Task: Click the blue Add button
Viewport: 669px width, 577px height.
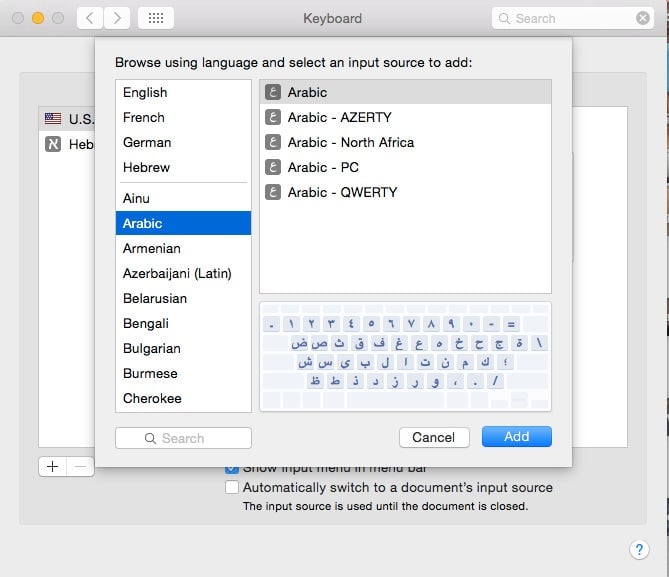Action: tap(517, 437)
